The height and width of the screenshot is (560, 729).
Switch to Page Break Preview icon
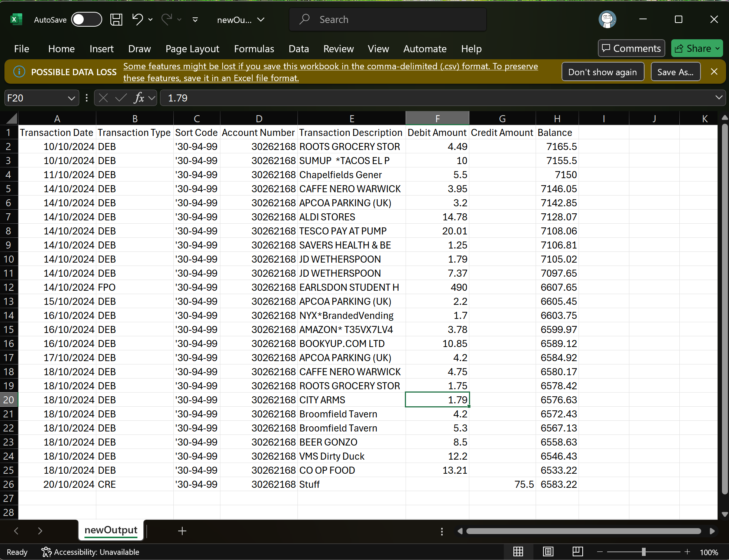577,552
